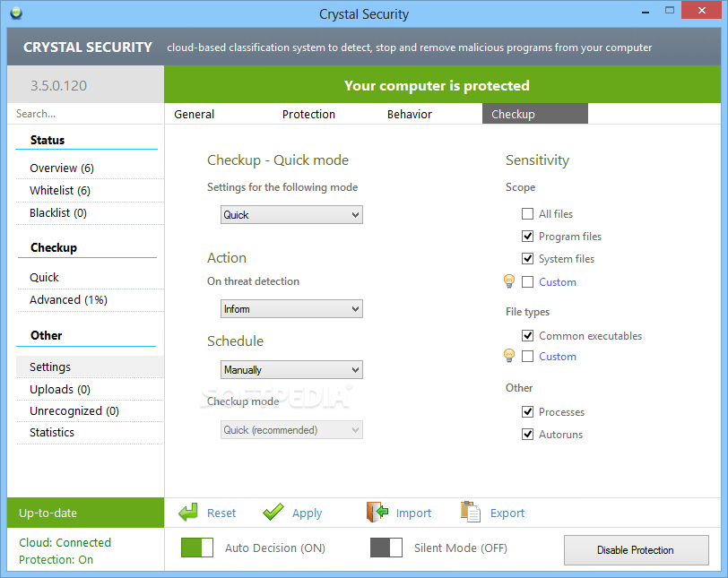Turn on the Silent Mode switch

386,548
